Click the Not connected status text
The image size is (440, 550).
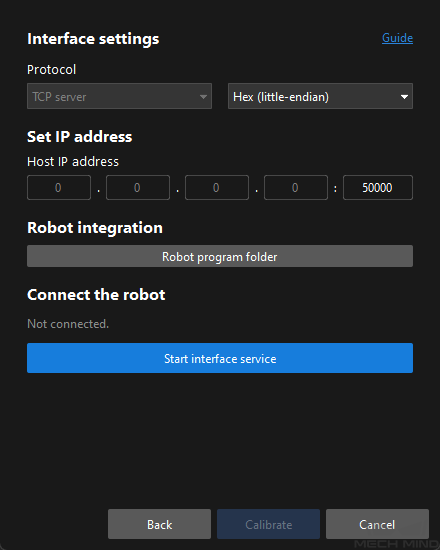[68, 324]
